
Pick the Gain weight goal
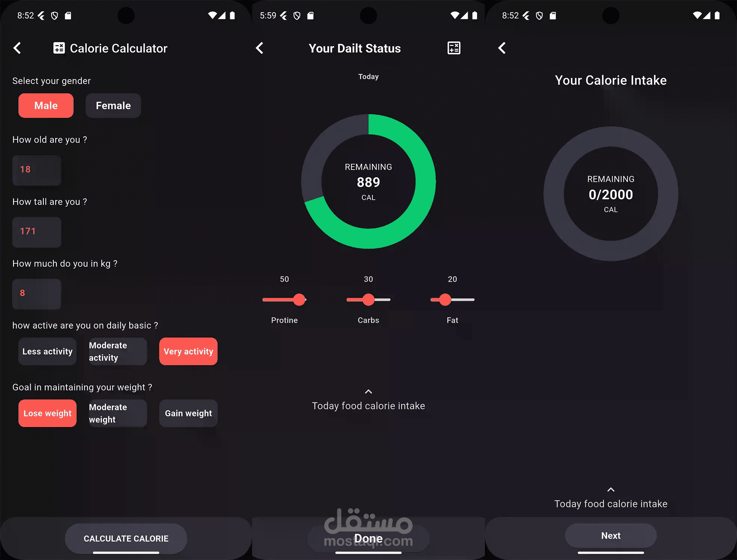(x=188, y=413)
